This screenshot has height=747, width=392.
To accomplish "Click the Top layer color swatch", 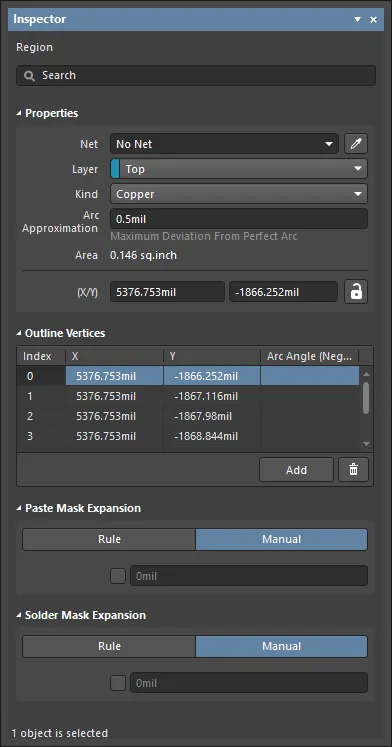I will (x=115, y=169).
